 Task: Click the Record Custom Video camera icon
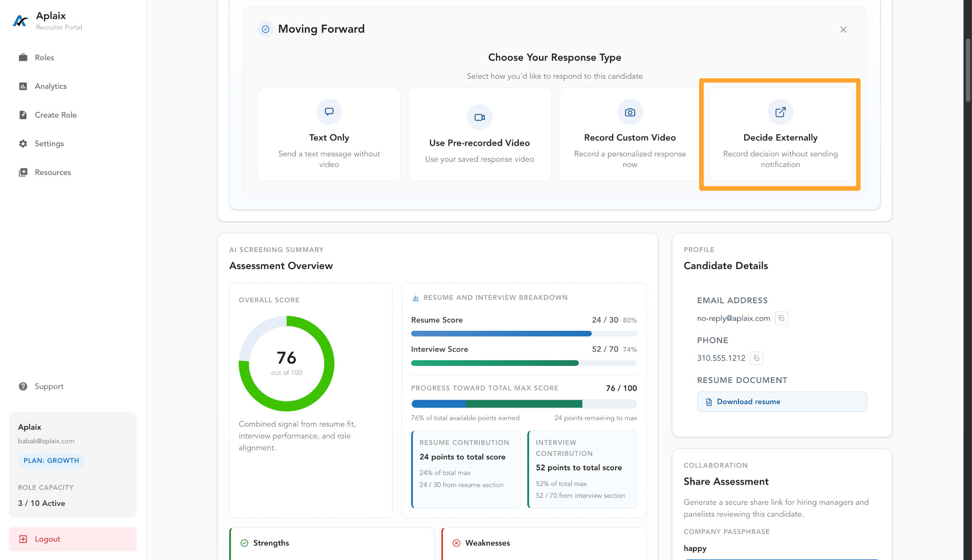click(x=630, y=112)
